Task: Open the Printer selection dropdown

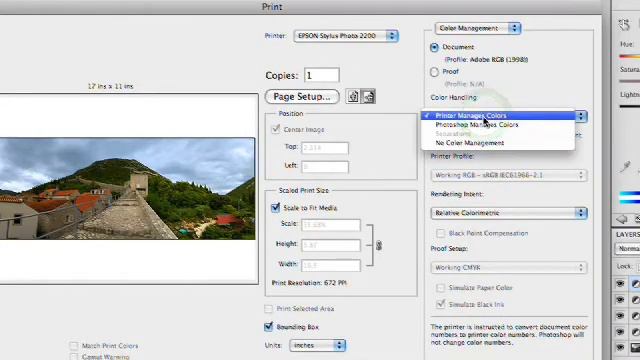Action: pos(346,36)
